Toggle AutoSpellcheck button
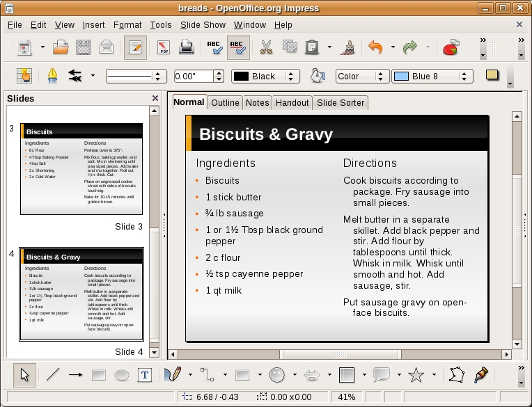Viewport: 532px width, 407px height. [x=238, y=48]
